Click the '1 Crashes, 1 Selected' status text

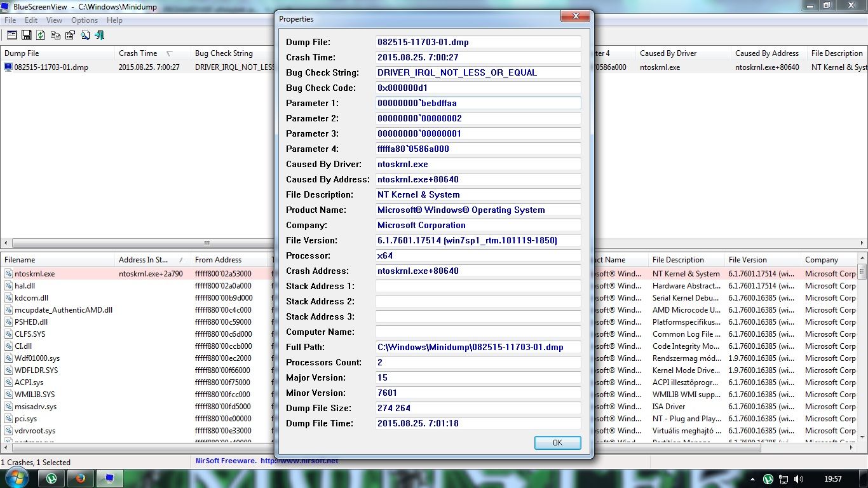click(36, 462)
